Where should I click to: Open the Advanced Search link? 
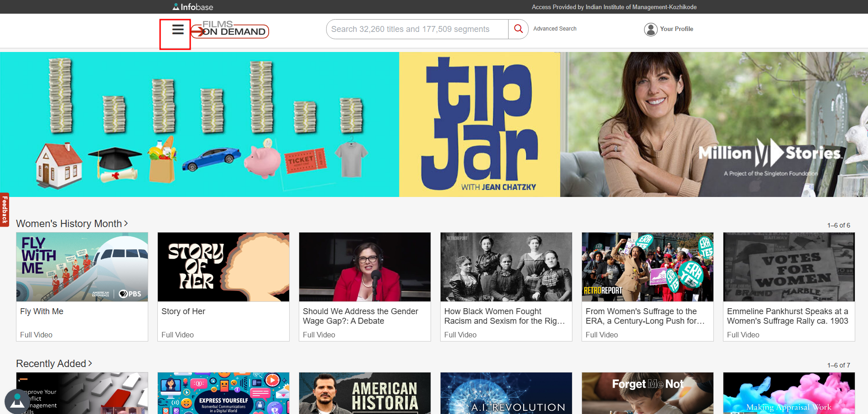coord(555,29)
